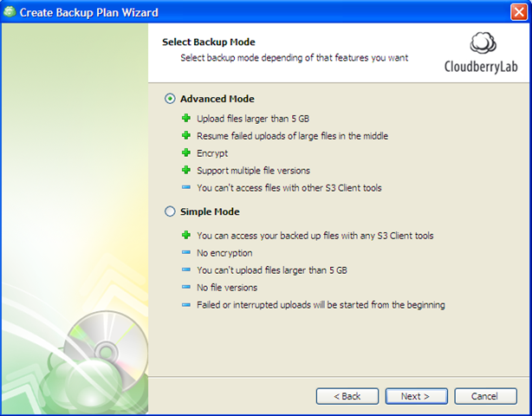Click 'You can access your backed up files' text

pos(315,236)
